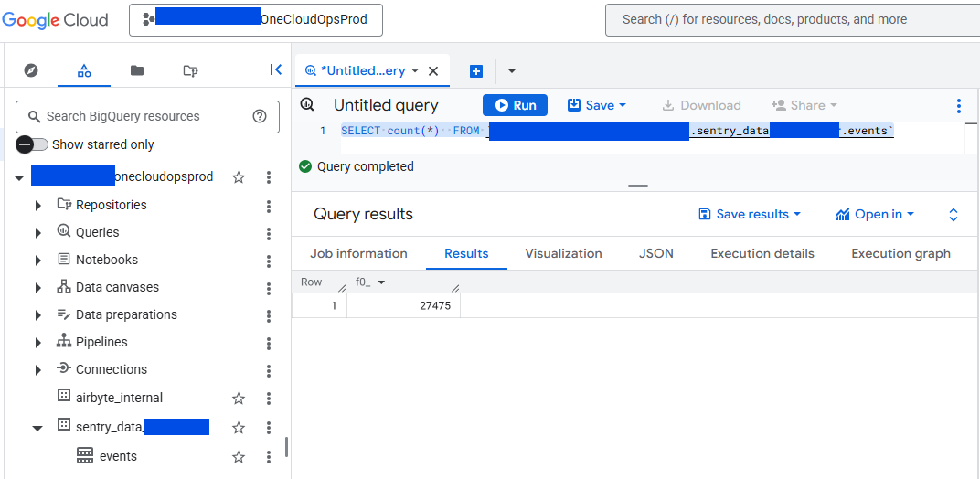Switch to the Execution details tab
This screenshot has height=479, width=980.
pos(762,253)
